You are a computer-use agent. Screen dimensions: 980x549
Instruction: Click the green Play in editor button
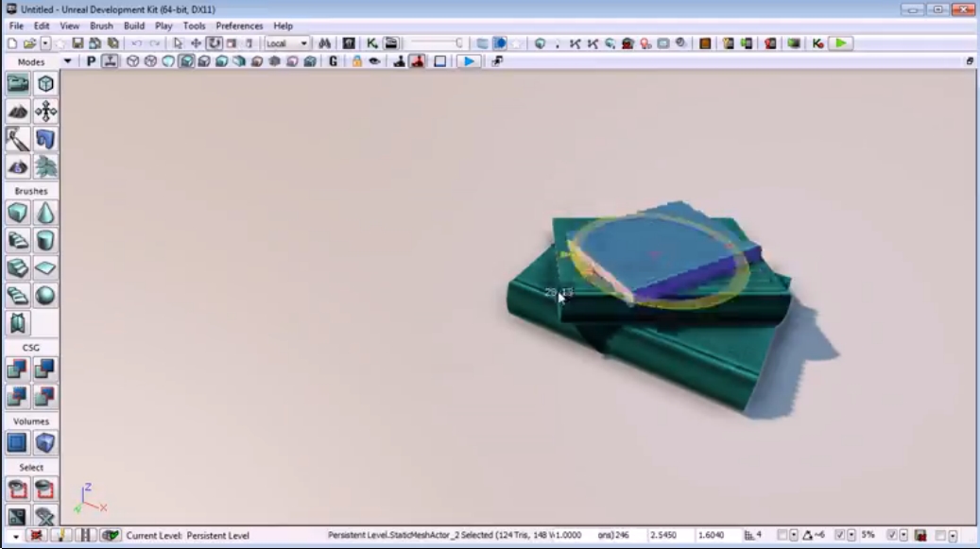841,43
